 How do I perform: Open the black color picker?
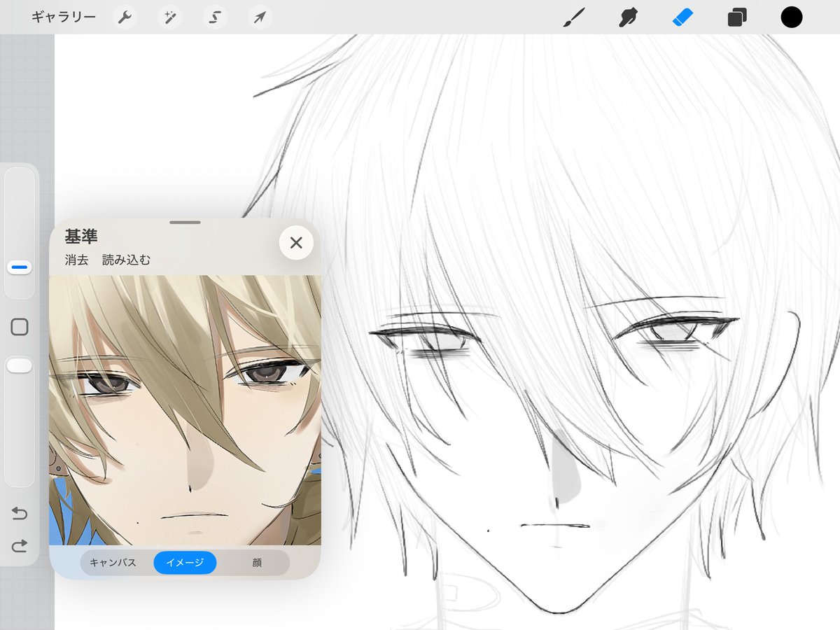tap(792, 17)
